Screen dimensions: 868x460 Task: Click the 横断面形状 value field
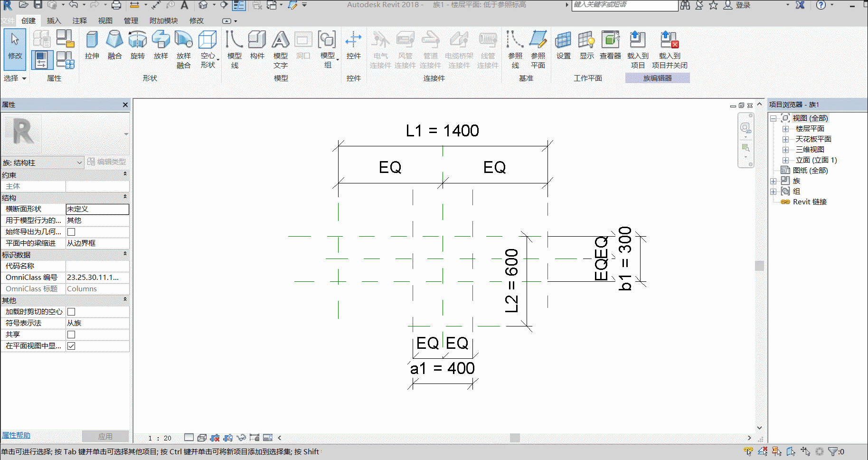point(97,209)
